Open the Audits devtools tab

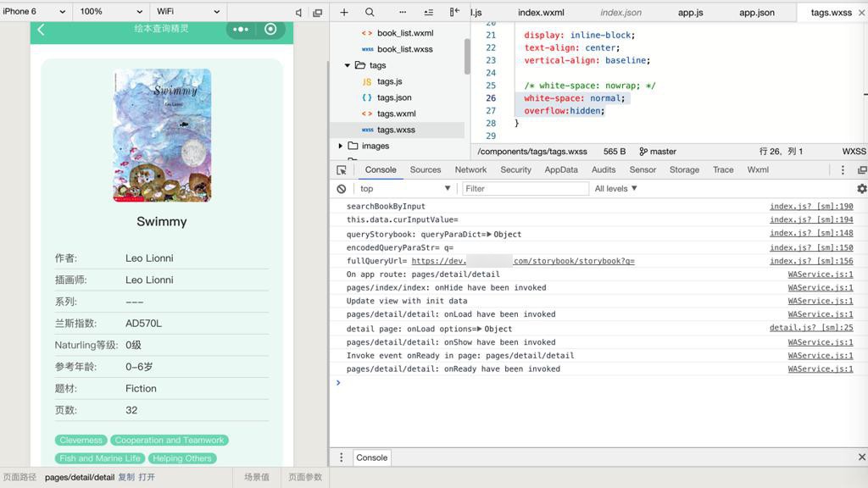point(604,169)
